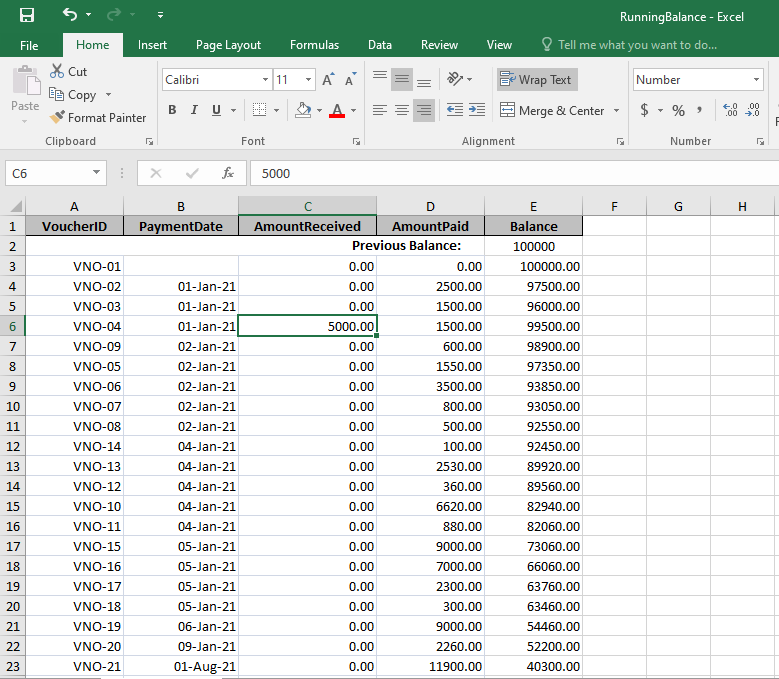
Task: Click the Select All corner triangle
Action: pos(15,206)
